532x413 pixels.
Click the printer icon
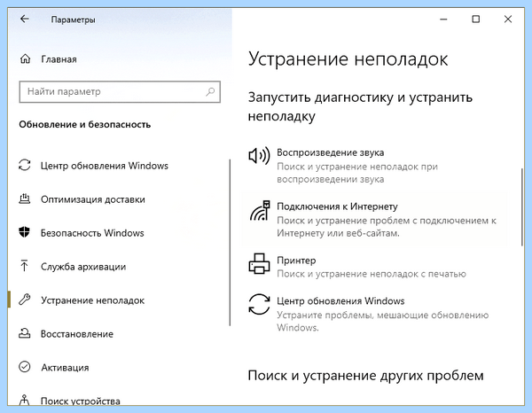259,263
